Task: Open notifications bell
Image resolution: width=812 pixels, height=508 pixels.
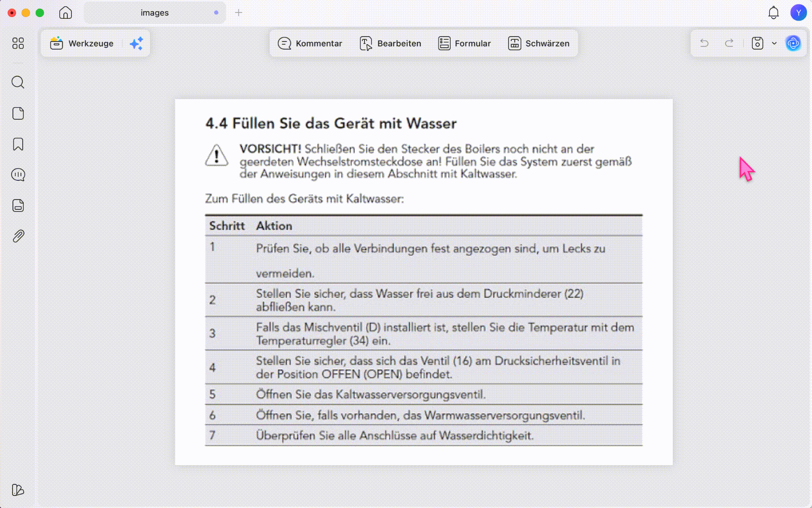Action: (x=774, y=12)
